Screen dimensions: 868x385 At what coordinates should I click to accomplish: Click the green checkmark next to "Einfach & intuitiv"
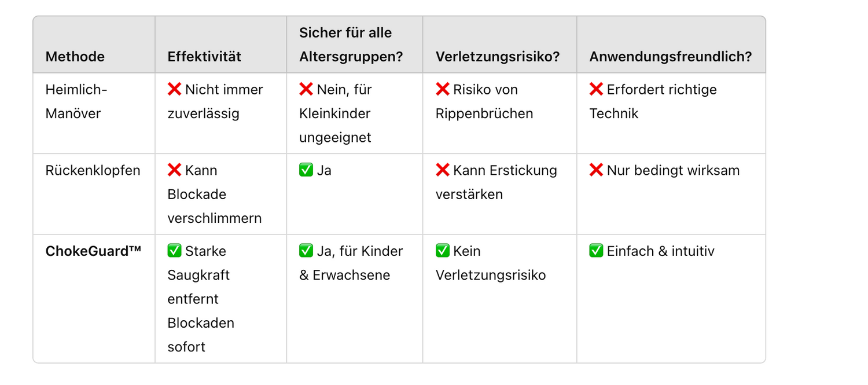point(596,251)
